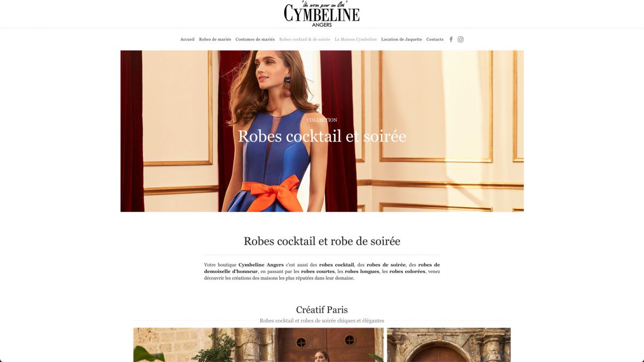Screen dimensions: 644x362
Task: Click the blue dress hero banner image
Action: click(322, 131)
